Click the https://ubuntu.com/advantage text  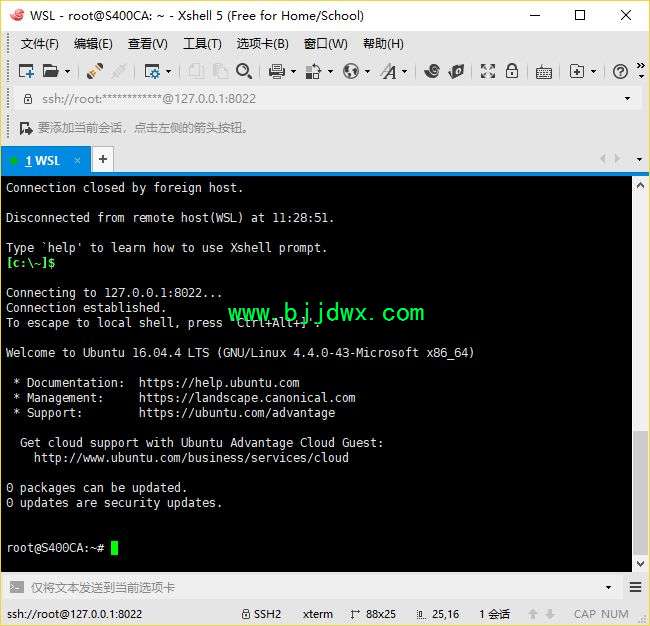coord(237,413)
